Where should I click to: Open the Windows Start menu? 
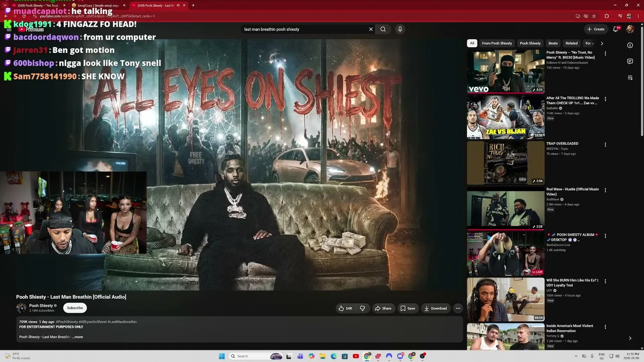tap(221, 356)
